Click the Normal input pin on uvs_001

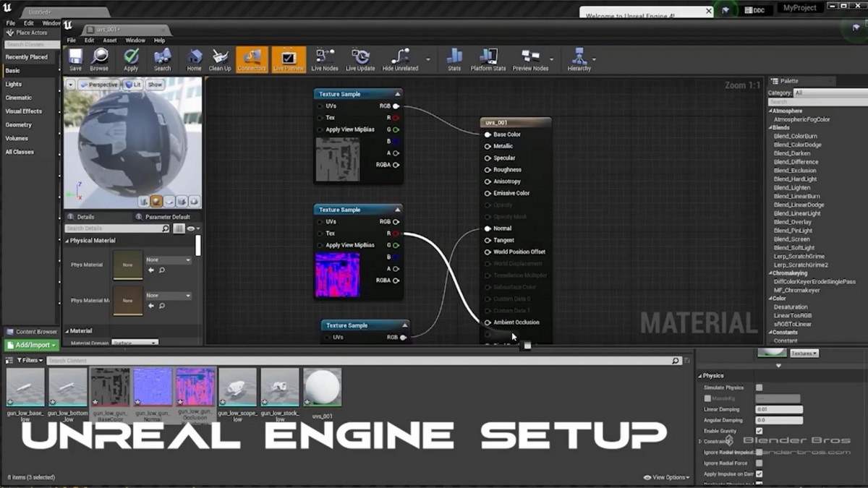(488, 228)
